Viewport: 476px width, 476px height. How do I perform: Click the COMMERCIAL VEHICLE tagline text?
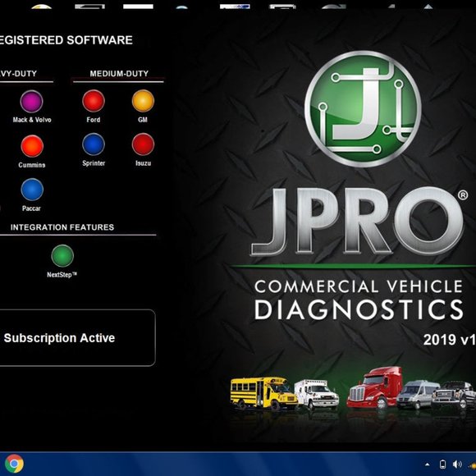(359, 286)
